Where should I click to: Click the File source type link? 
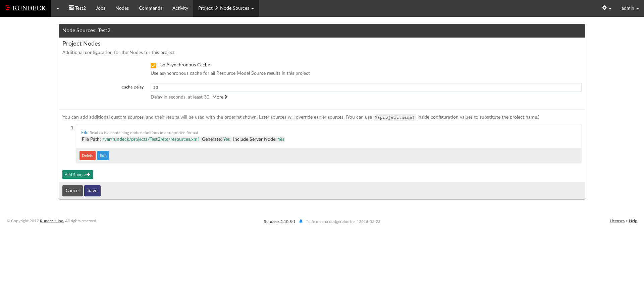tap(85, 132)
